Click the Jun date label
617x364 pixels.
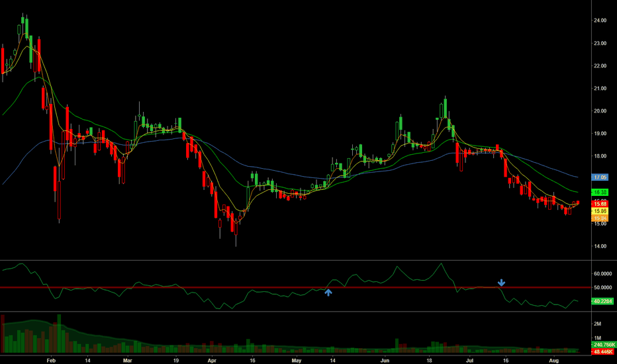point(385,361)
